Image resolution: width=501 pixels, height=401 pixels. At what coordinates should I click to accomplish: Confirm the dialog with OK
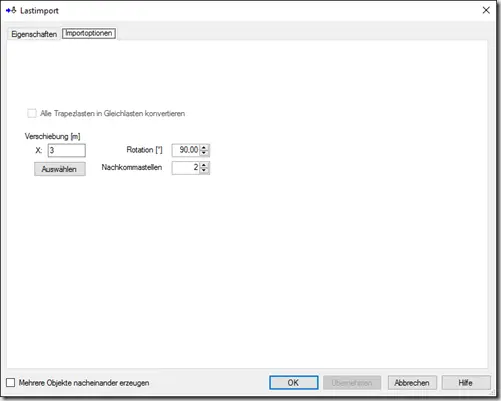pos(294,383)
